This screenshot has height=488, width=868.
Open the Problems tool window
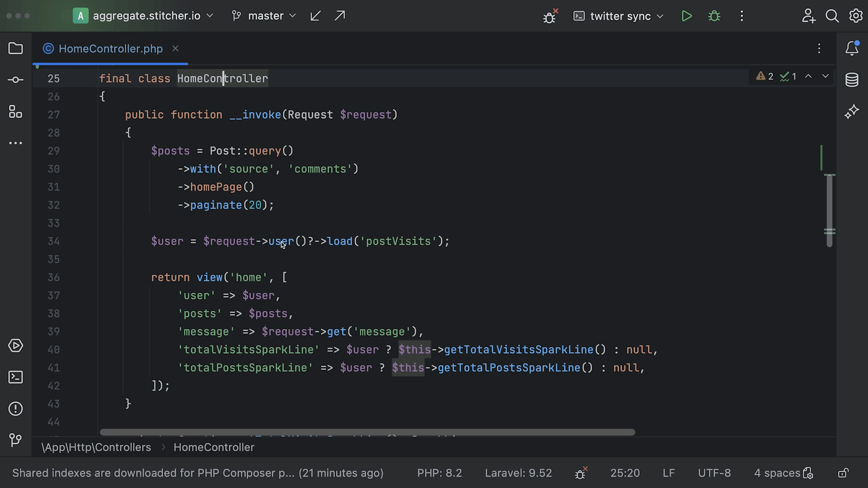coord(15,409)
